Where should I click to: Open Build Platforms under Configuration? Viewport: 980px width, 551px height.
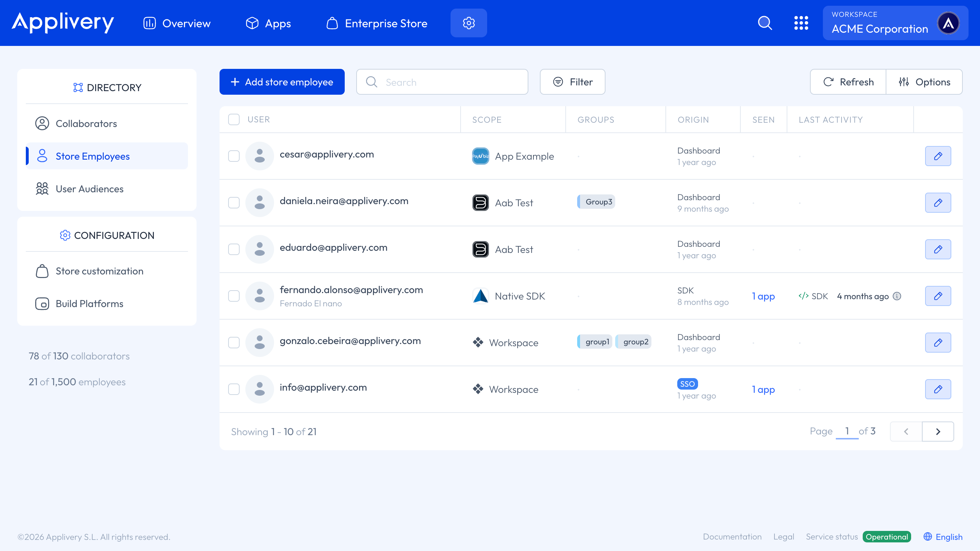pos(89,303)
